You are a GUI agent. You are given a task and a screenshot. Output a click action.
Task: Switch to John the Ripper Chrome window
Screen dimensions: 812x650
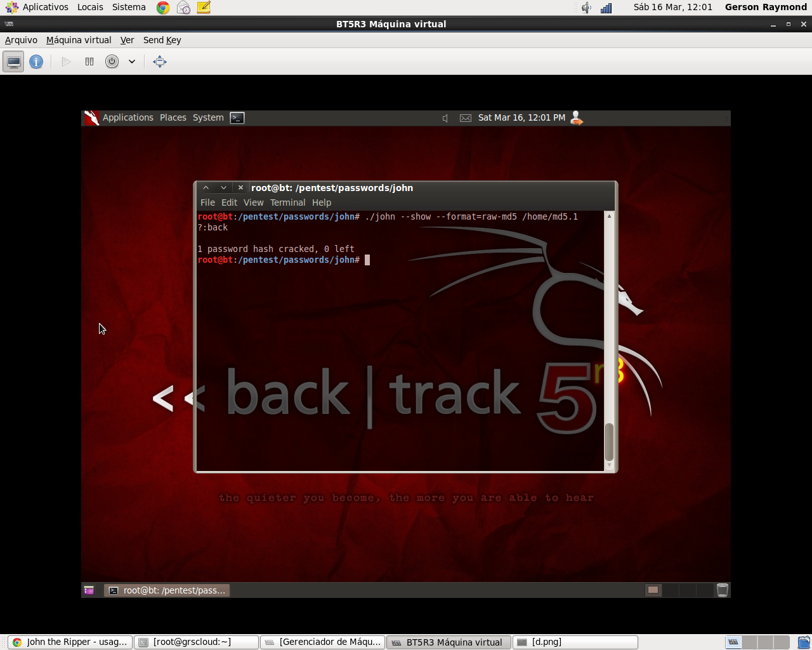point(70,642)
